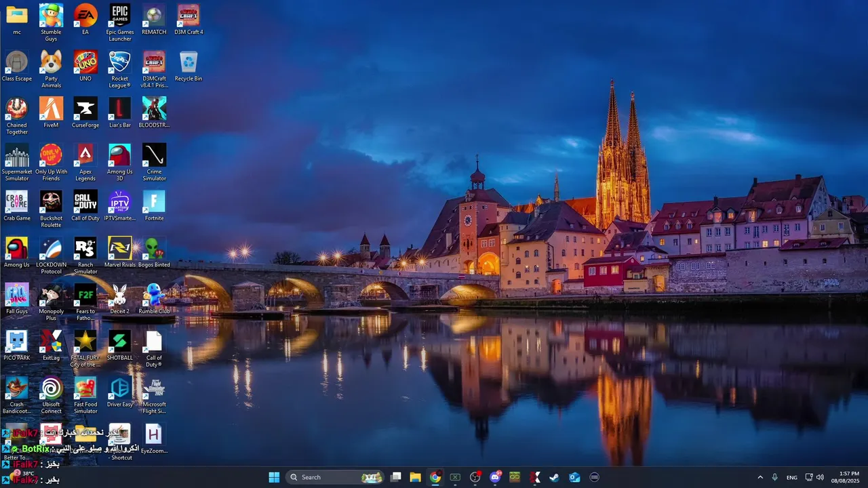Click the microphone tray icon

[x=774, y=477]
